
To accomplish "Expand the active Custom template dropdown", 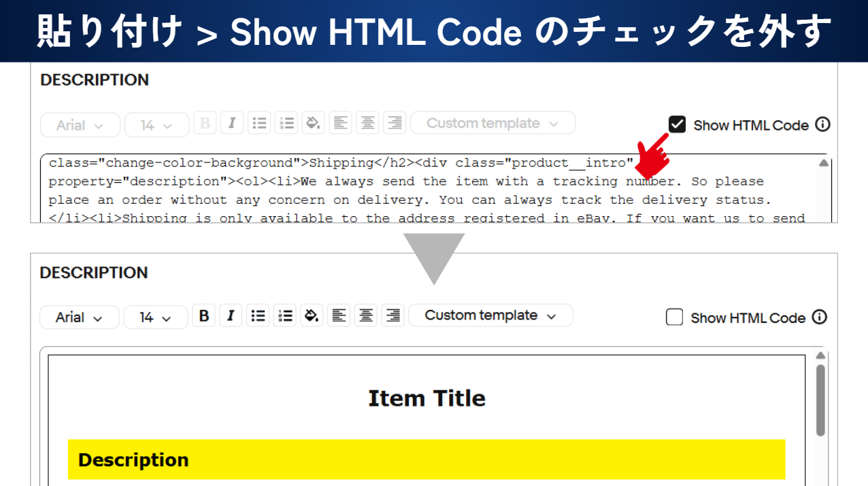I will (490, 315).
